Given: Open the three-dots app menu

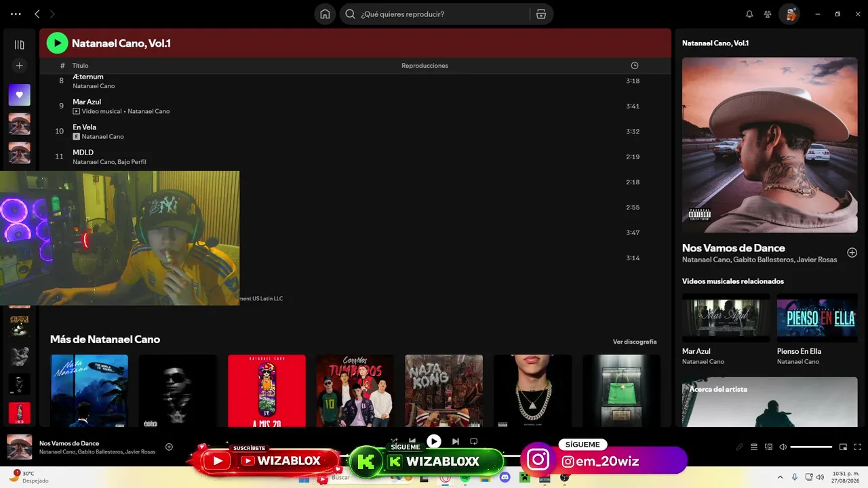Looking at the screenshot, I should coord(16,14).
